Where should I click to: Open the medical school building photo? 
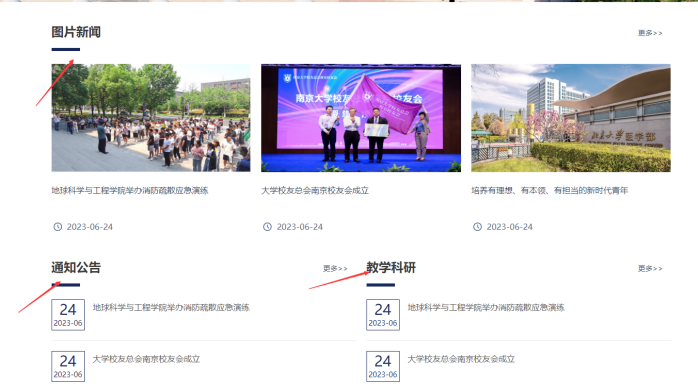571,118
